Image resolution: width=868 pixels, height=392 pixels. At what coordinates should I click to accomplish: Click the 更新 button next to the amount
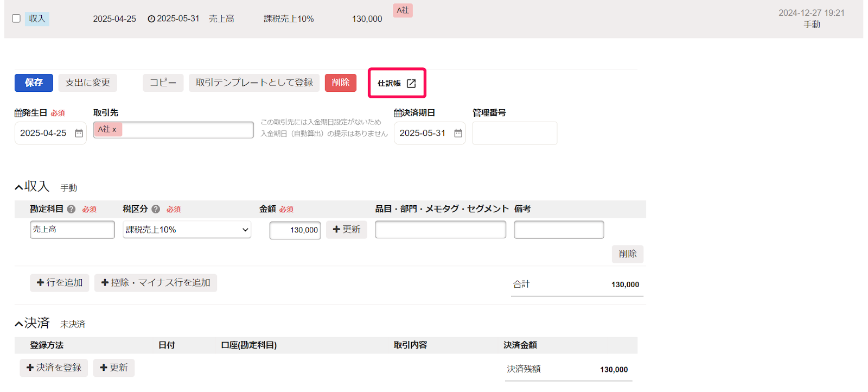(x=347, y=230)
